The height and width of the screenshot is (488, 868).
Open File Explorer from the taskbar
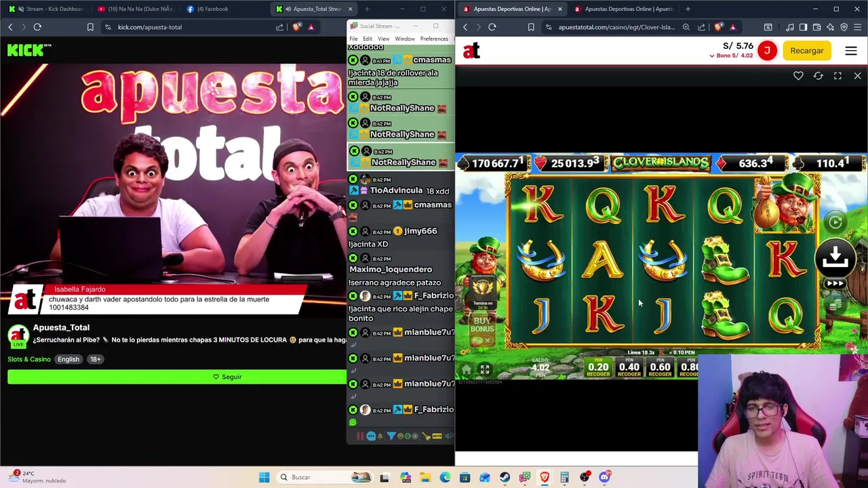(425, 477)
